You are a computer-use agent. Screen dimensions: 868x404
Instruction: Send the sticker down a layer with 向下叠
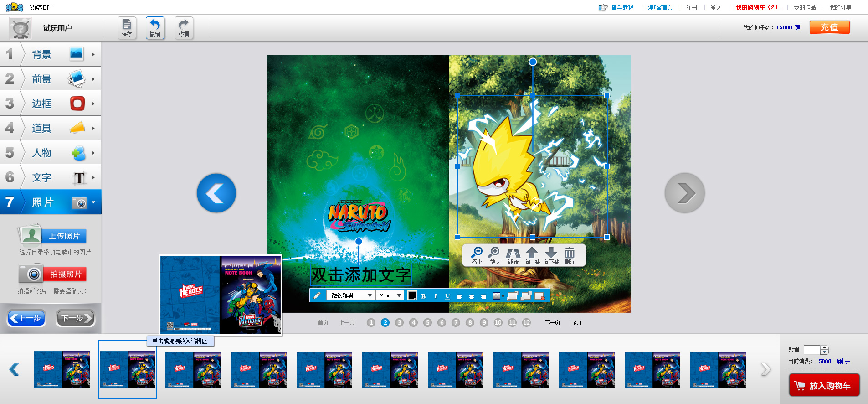tap(551, 256)
